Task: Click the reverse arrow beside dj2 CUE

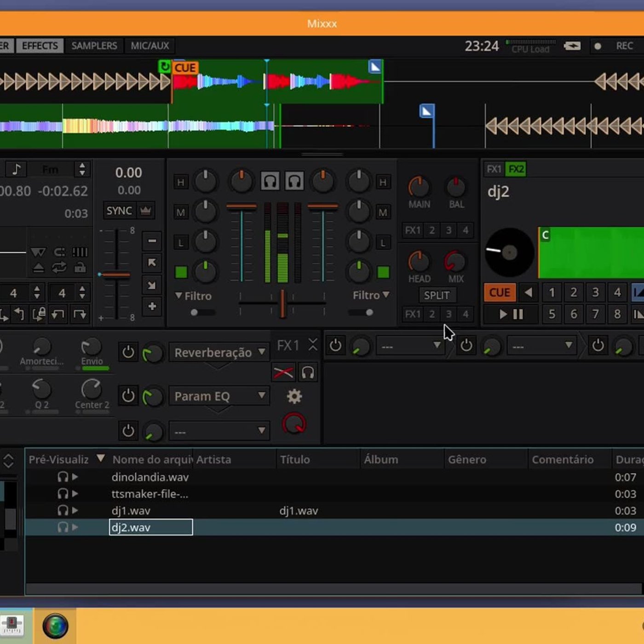Action: tap(529, 292)
